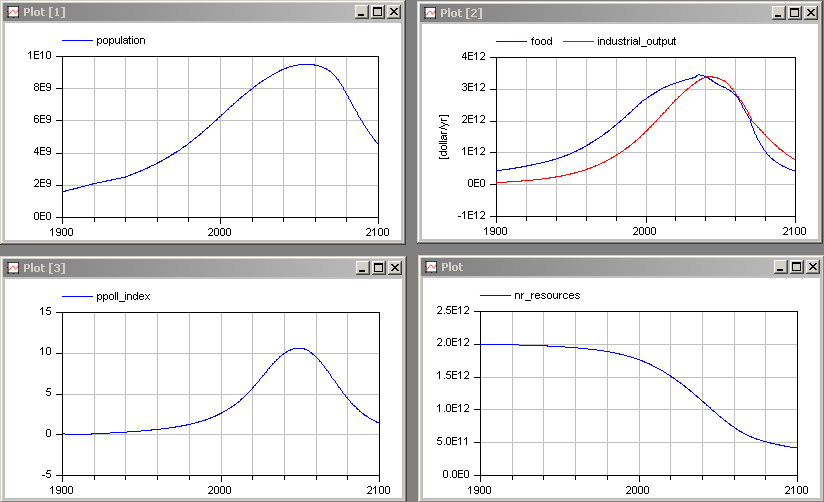Minimize the Plot [1] window
Image resolution: width=824 pixels, height=502 pixels.
[x=362, y=12]
